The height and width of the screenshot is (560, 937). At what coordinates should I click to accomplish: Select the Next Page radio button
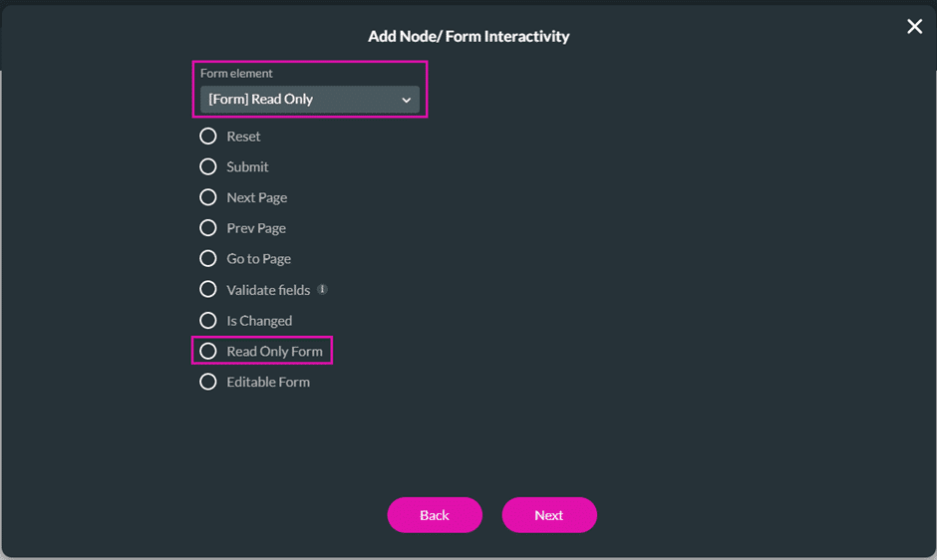pos(208,197)
